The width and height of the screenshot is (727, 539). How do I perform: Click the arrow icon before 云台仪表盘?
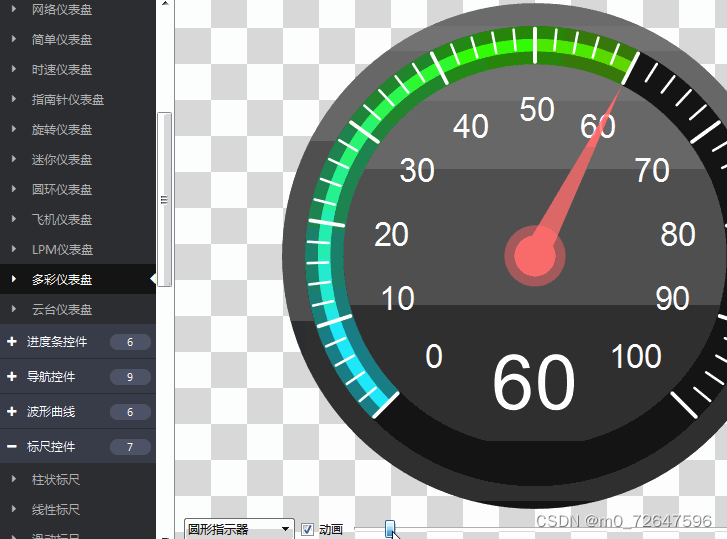click(x=14, y=309)
